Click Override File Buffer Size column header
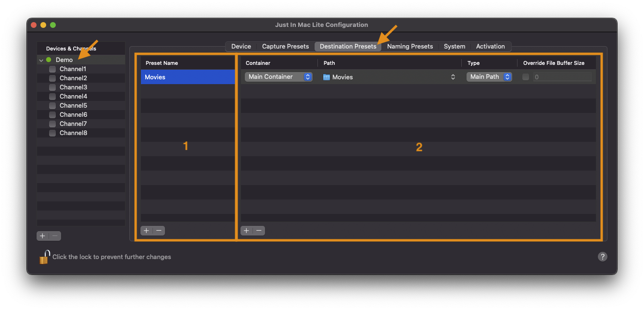Screen dimensions: 644x310 pos(556,63)
